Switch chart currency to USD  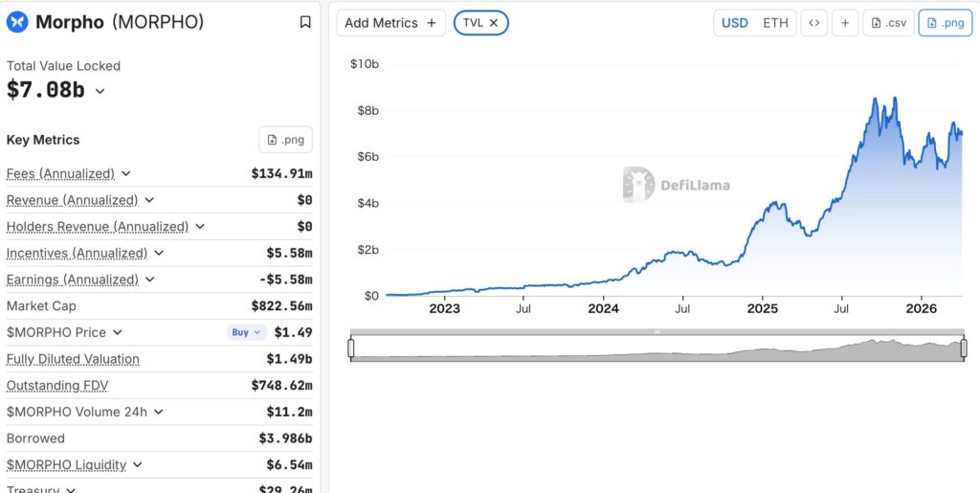tap(735, 23)
